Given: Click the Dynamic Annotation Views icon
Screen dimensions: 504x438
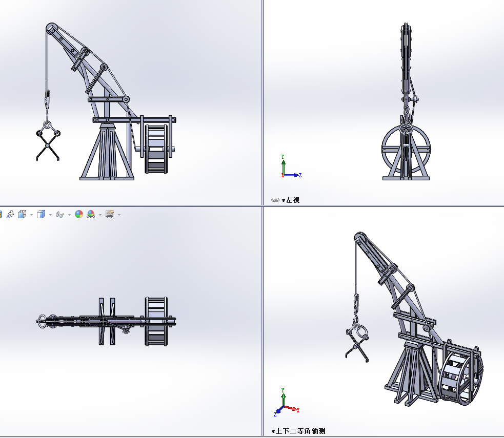Looking at the screenshot, I should [10, 214].
